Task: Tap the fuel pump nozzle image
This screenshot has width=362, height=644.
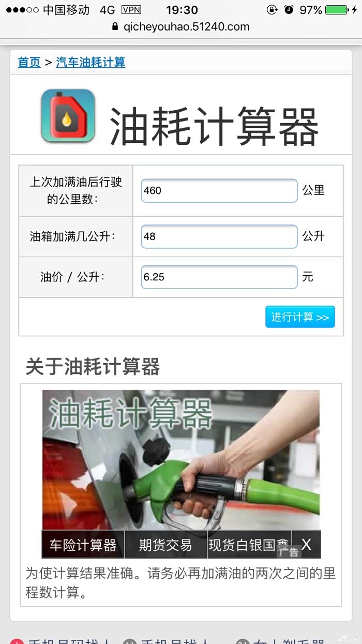Action: point(181,460)
